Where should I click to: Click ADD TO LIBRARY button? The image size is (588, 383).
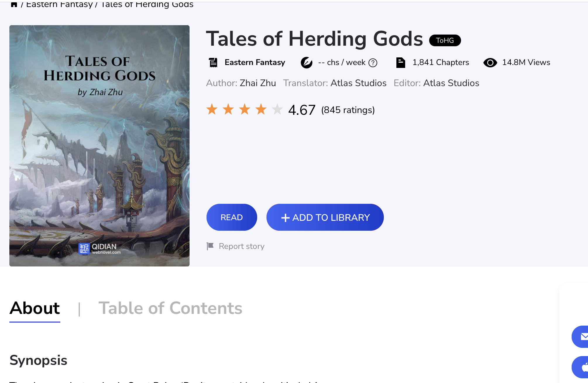pos(325,217)
